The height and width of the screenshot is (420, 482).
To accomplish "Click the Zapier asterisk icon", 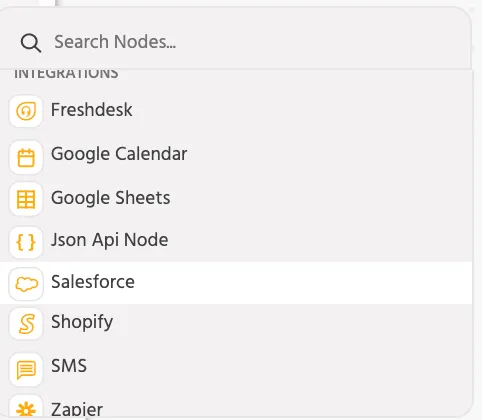I will click(26, 408).
